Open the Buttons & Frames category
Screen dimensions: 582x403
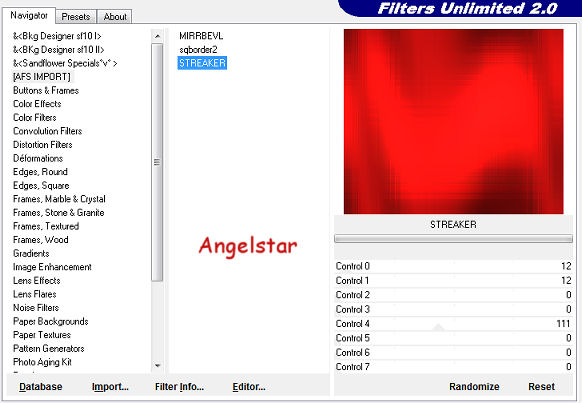pyautogui.click(x=46, y=90)
